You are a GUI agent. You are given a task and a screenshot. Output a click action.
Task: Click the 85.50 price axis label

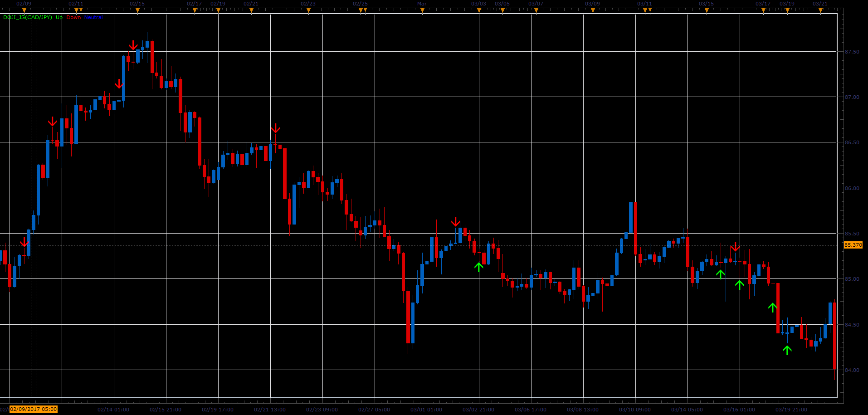point(852,234)
